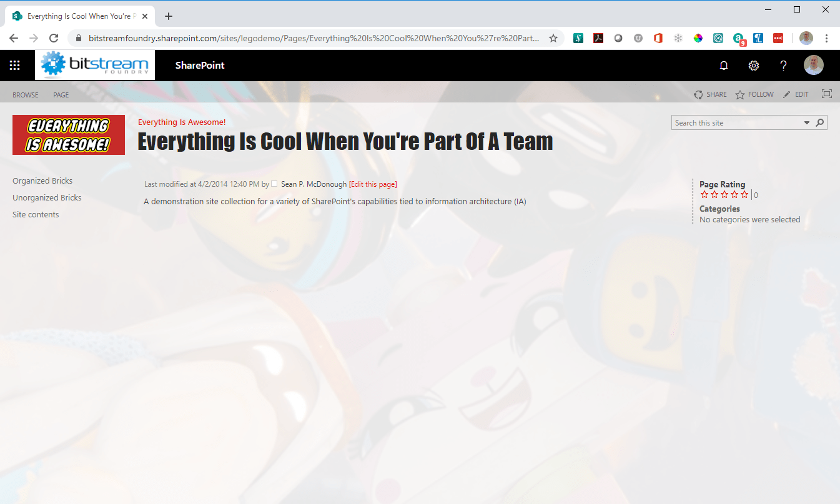This screenshot has height=504, width=840.
Task: Click the SharePoint header link
Action: coord(200,65)
